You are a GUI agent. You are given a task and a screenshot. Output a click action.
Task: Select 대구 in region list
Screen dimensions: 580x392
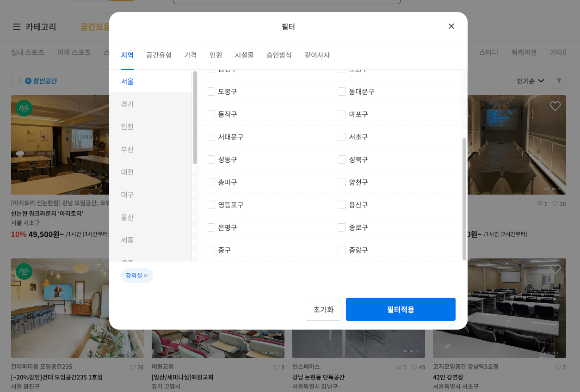click(x=150, y=195)
